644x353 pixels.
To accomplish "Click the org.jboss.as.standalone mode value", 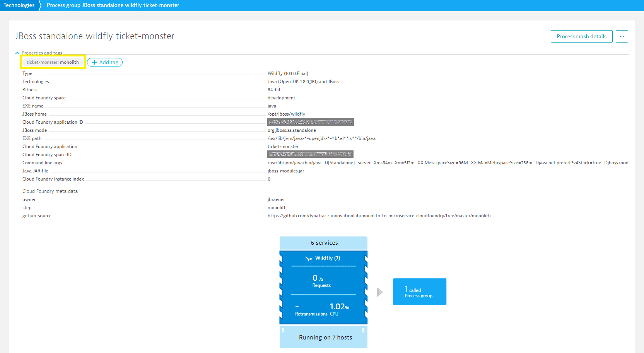I will [292, 130].
